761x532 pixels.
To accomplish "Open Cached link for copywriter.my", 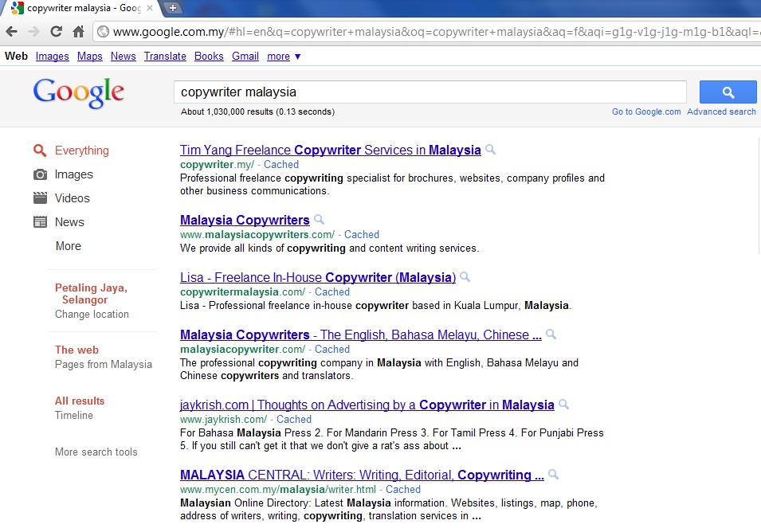I will click(x=281, y=164).
